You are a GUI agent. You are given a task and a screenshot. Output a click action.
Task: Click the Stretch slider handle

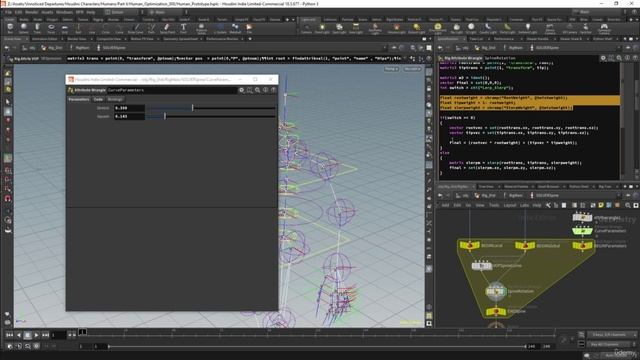[x=193, y=108]
